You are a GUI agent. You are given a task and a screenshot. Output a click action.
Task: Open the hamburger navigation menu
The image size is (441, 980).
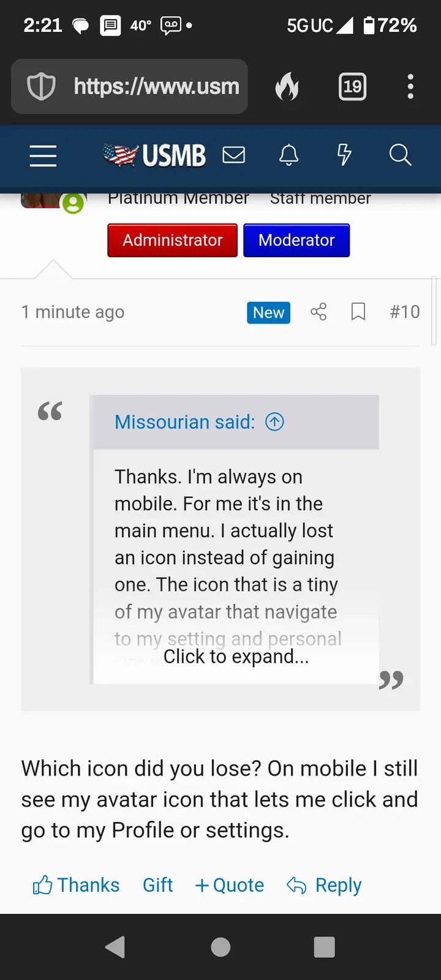(x=43, y=156)
